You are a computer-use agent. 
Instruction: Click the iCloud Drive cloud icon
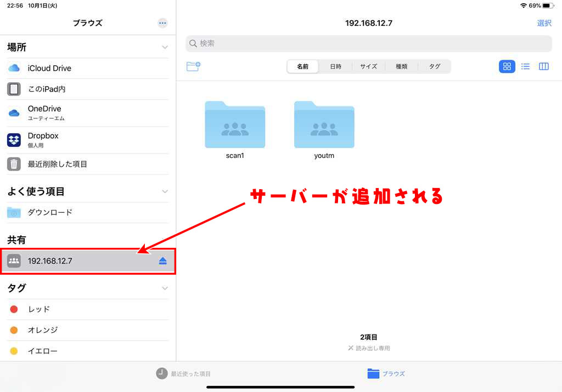(14, 68)
